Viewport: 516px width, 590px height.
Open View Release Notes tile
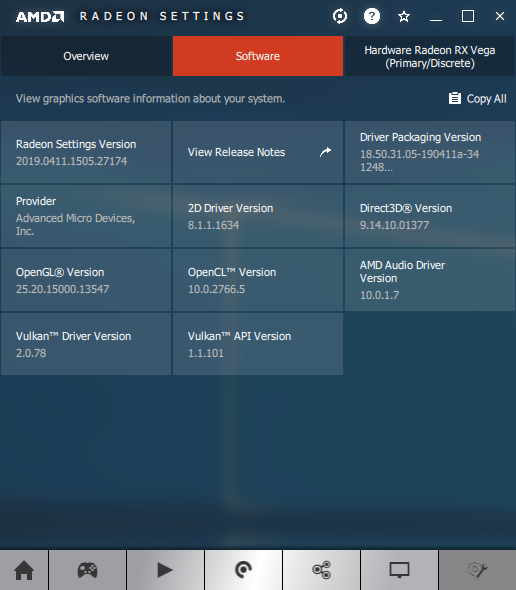pos(258,152)
